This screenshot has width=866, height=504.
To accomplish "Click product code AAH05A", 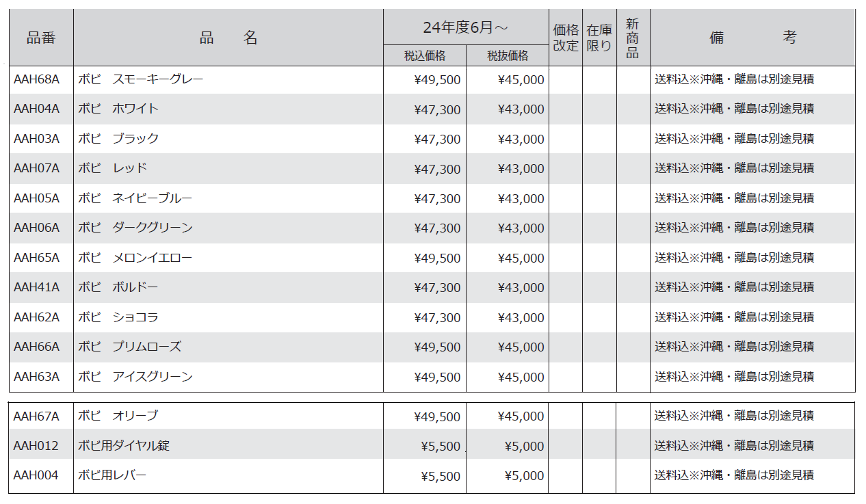I will point(37,198).
